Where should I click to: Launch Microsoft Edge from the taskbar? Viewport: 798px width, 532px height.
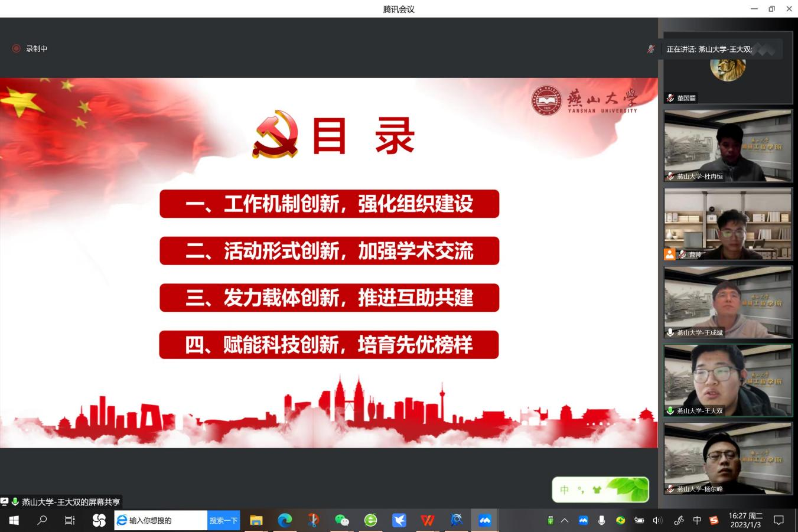[285, 520]
